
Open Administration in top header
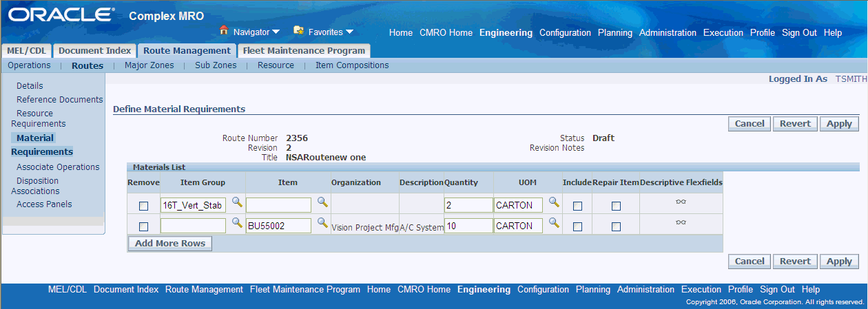pyautogui.click(x=668, y=32)
